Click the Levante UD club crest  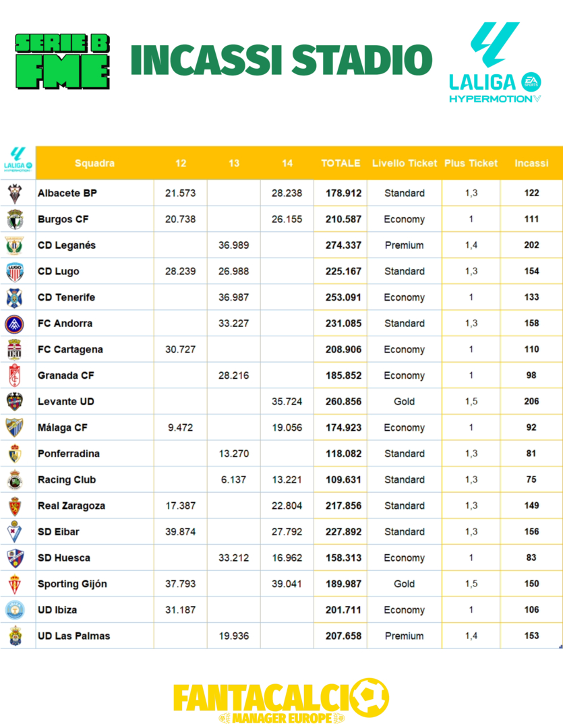[x=15, y=402]
